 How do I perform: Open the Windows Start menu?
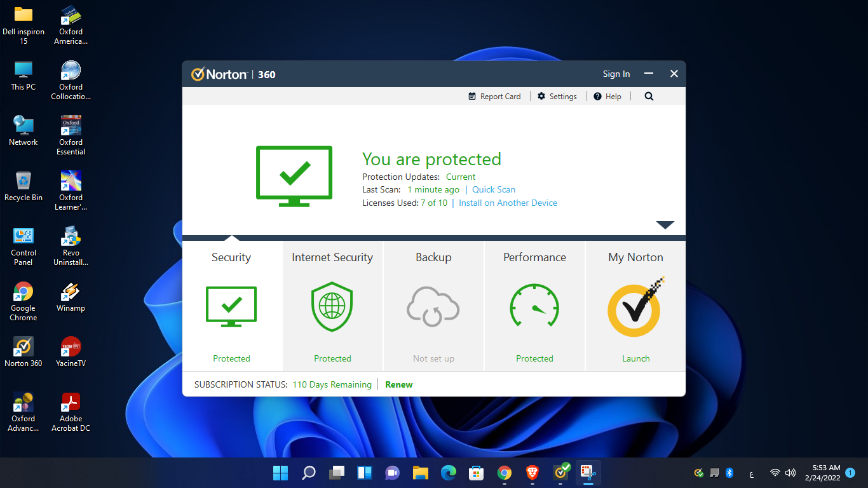pos(280,473)
